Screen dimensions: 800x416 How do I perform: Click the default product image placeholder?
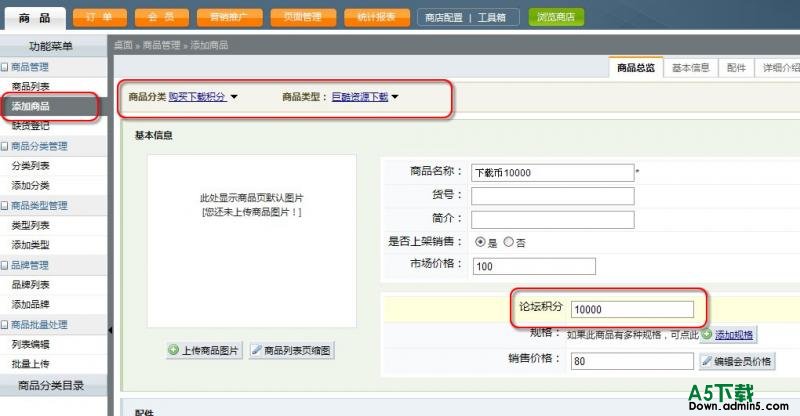coord(252,241)
